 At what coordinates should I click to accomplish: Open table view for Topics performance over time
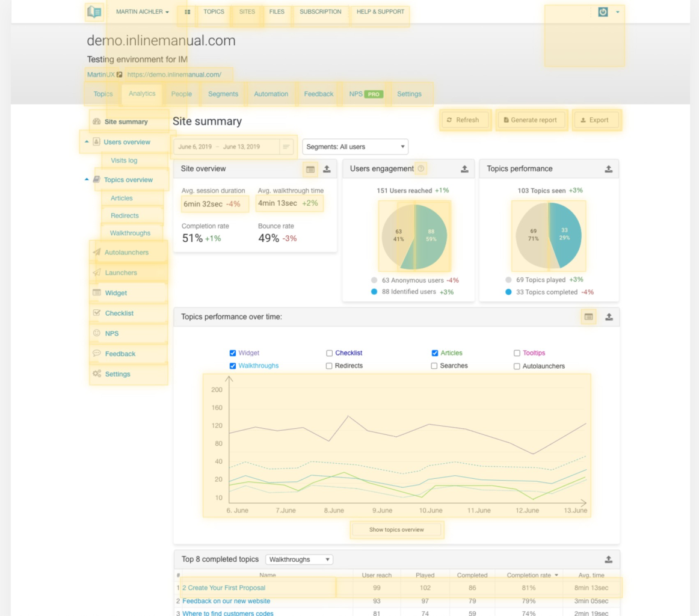[589, 317]
